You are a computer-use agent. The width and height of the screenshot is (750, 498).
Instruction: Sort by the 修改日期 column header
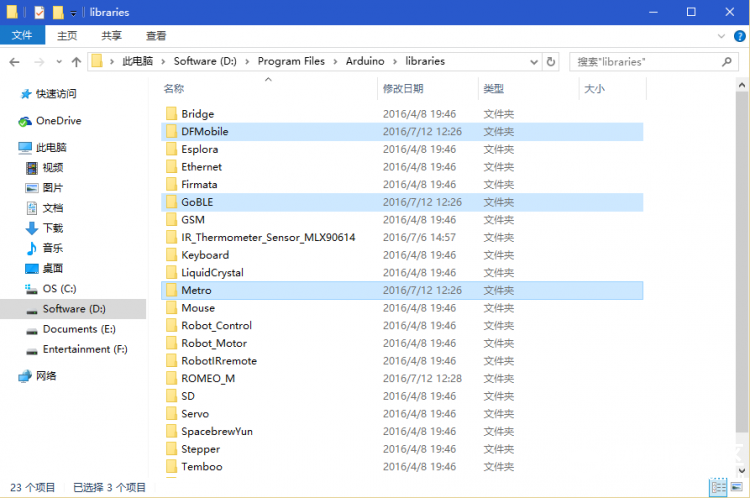pos(403,89)
